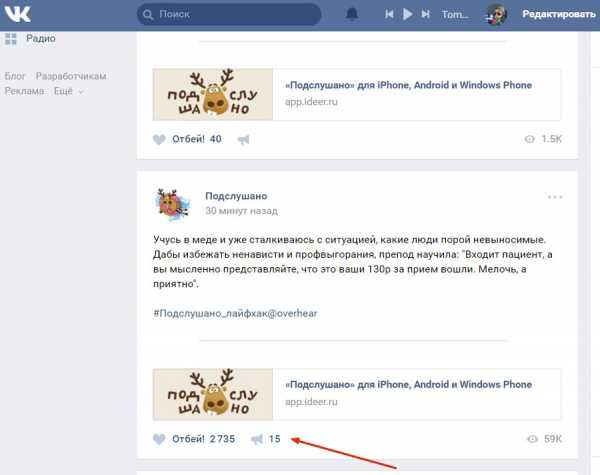Share the post with 1.5K views
This screenshot has width=600, height=475.
pyautogui.click(x=243, y=140)
